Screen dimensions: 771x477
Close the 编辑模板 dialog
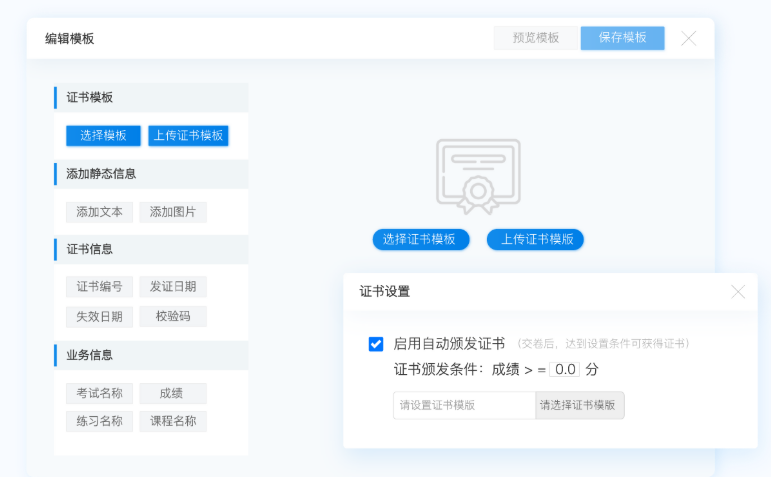click(x=689, y=38)
